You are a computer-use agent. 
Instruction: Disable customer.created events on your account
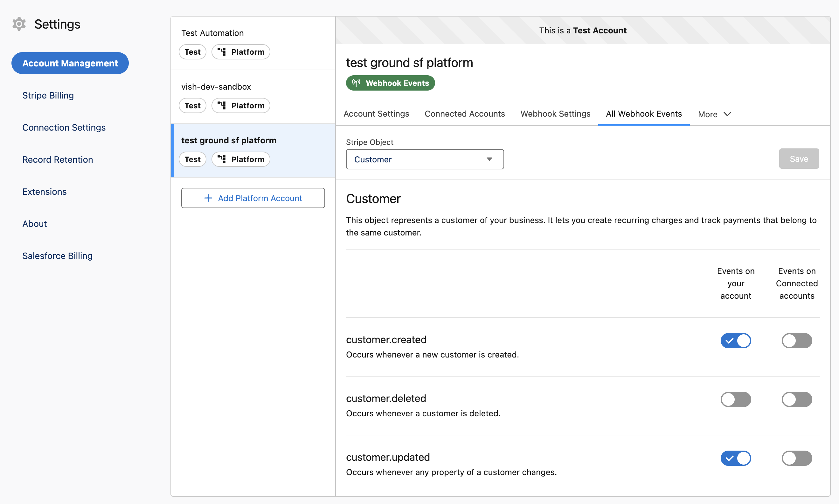pyautogui.click(x=735, y=341)
